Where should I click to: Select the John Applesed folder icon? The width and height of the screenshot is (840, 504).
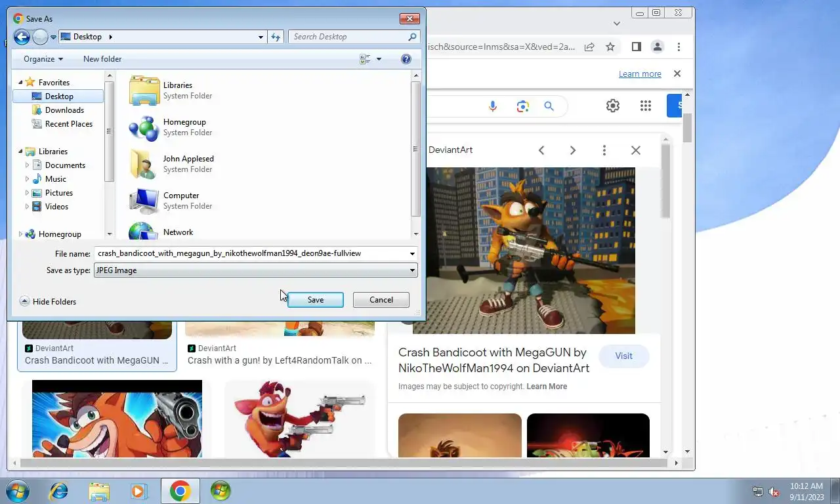144,164
